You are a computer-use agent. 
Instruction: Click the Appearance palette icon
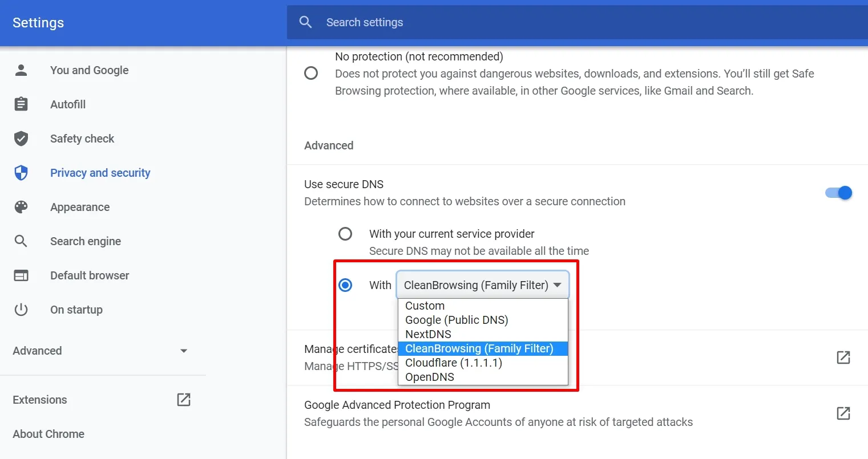click(21, 207)
